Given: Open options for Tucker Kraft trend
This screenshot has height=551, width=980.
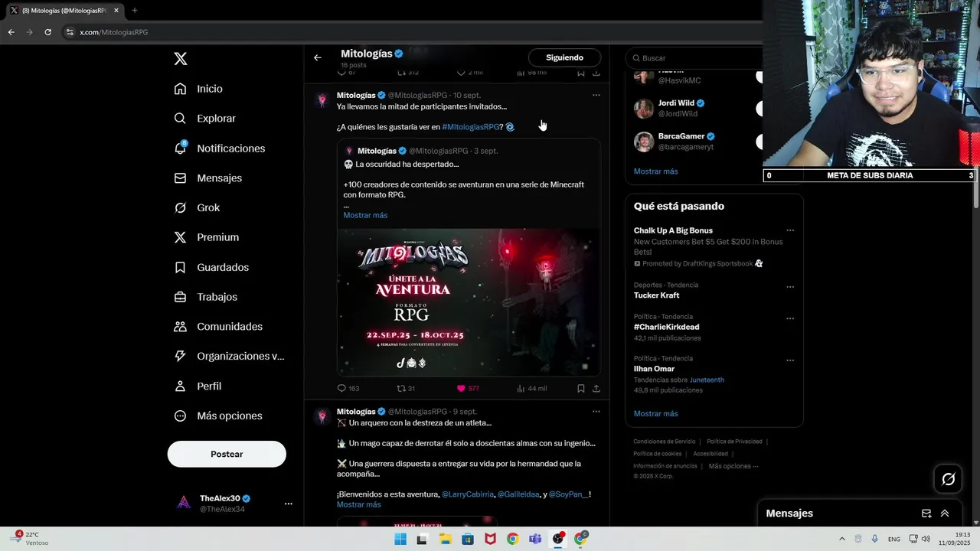Looking at the screenshot, I should coord(790,287).
